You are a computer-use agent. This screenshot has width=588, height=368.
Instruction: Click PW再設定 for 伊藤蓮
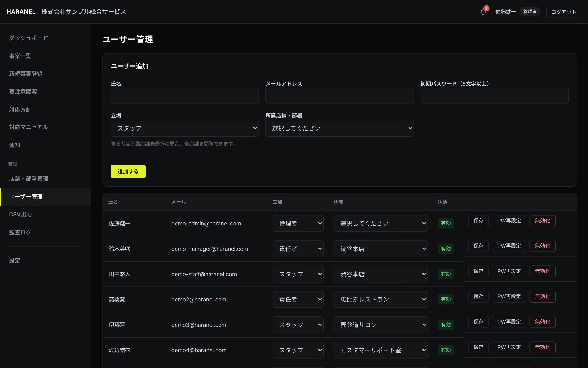509,322
